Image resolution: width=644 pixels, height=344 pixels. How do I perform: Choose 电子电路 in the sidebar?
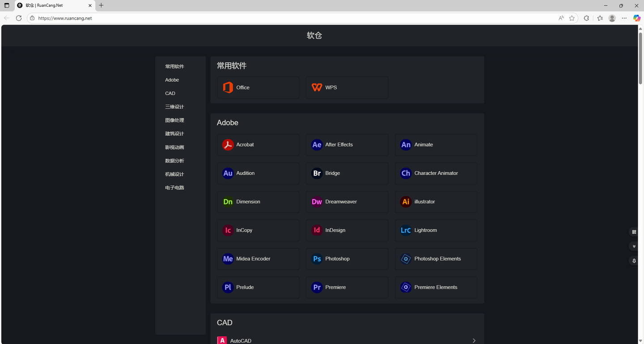pos(174,187)
